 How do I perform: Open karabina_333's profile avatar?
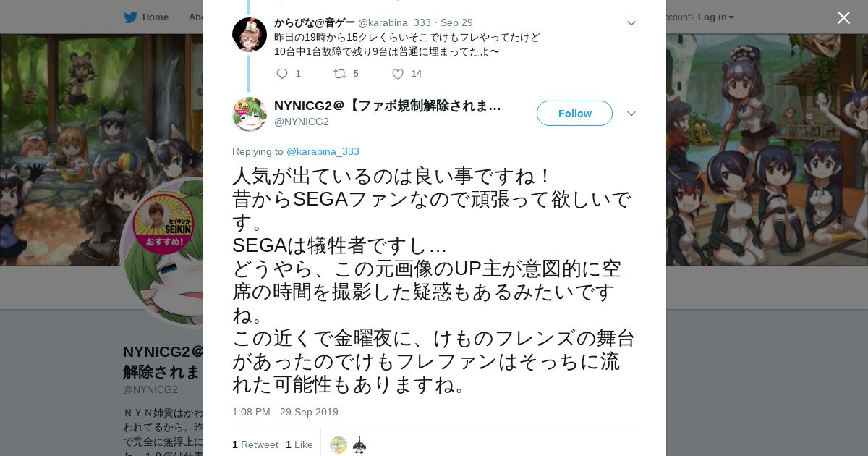click(x=250, y=35)
